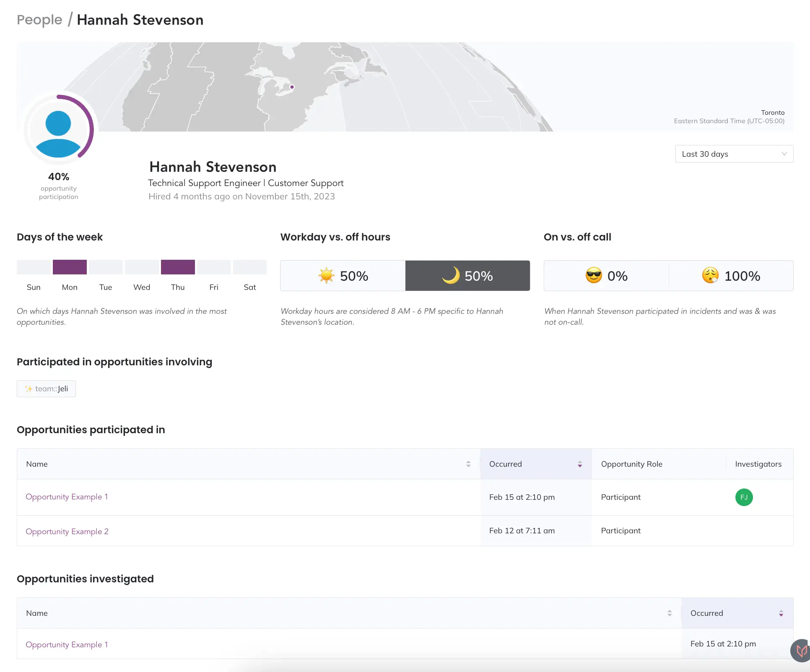Screen dimensions: 810x672
Task: Click the moon off-hours icon
Action: [451, 276]
